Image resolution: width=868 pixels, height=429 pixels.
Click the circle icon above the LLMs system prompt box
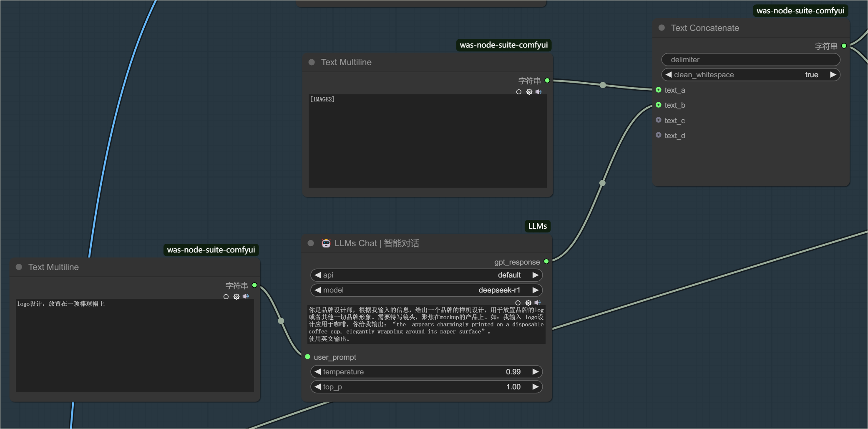518,303
